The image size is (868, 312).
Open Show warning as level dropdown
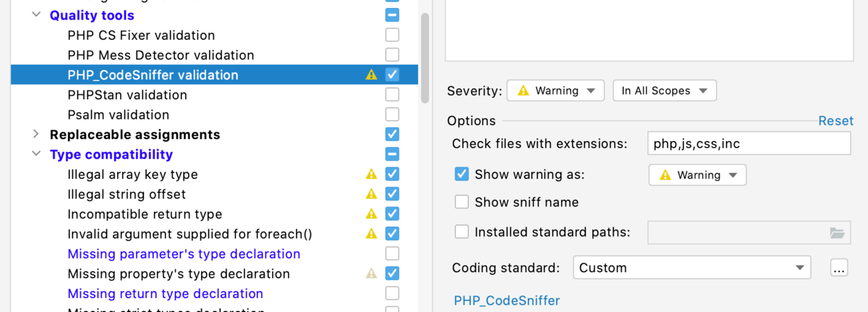click(697, 175)
